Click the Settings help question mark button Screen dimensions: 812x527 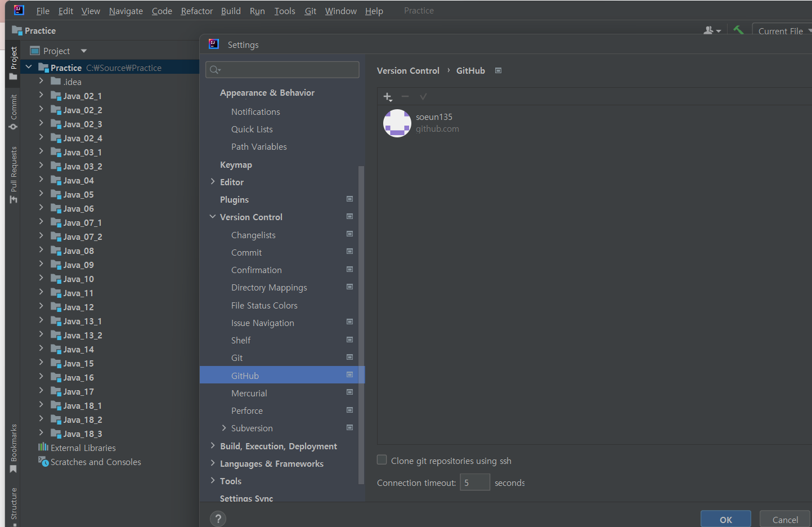(218, 519)
